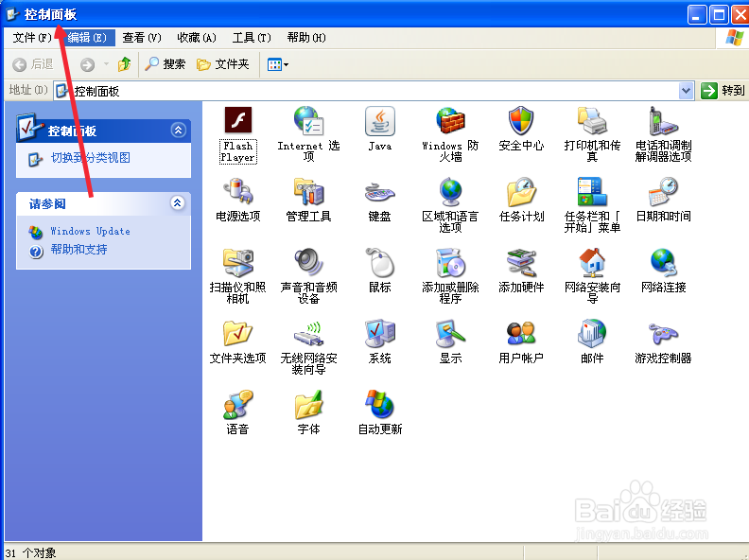Open 任务栏和「开始」菜单 icon
This screenshot has width=749, height=560.
[592, 191]
